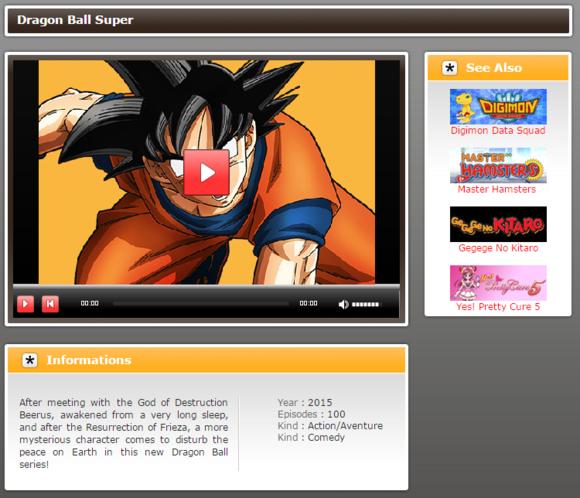Click the elapsed time 00:00 display

tap(90, 303)
